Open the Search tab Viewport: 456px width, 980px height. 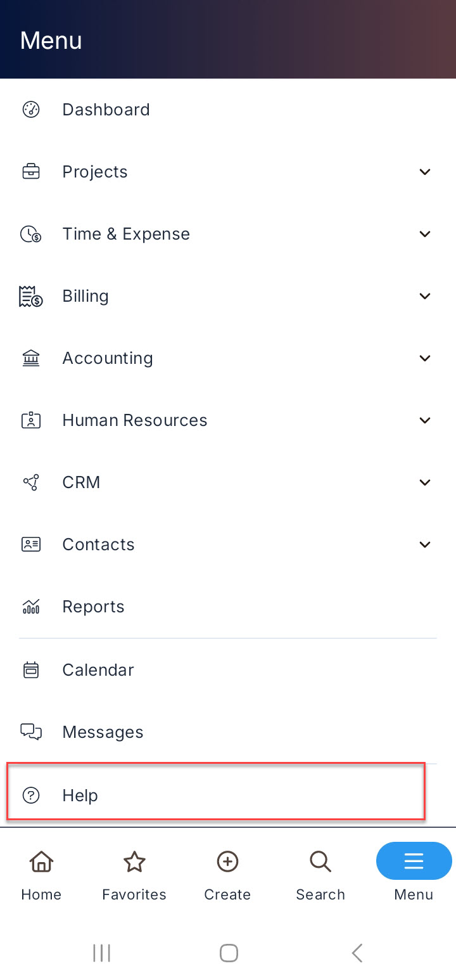point(320,876)
